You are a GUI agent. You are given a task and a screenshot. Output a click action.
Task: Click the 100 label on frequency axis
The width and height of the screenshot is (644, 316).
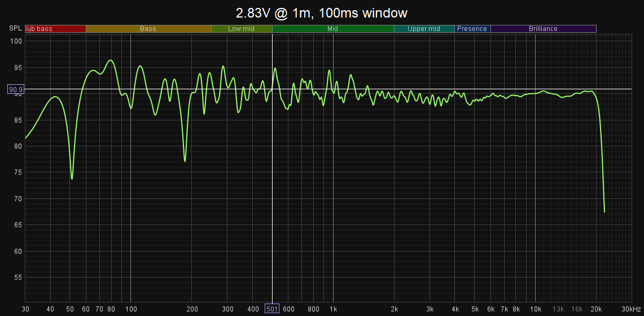tap(130, 309)
